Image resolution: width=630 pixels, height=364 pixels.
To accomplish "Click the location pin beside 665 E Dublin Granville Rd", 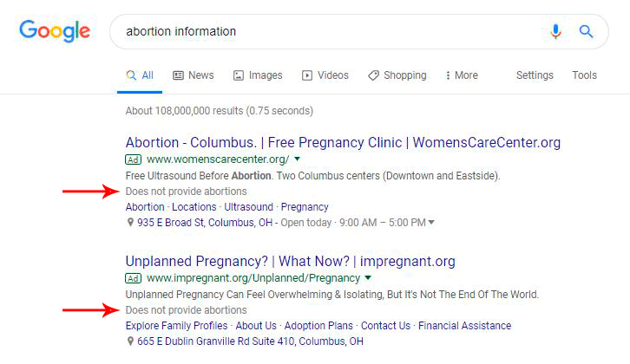I will (x=130, y=341).
